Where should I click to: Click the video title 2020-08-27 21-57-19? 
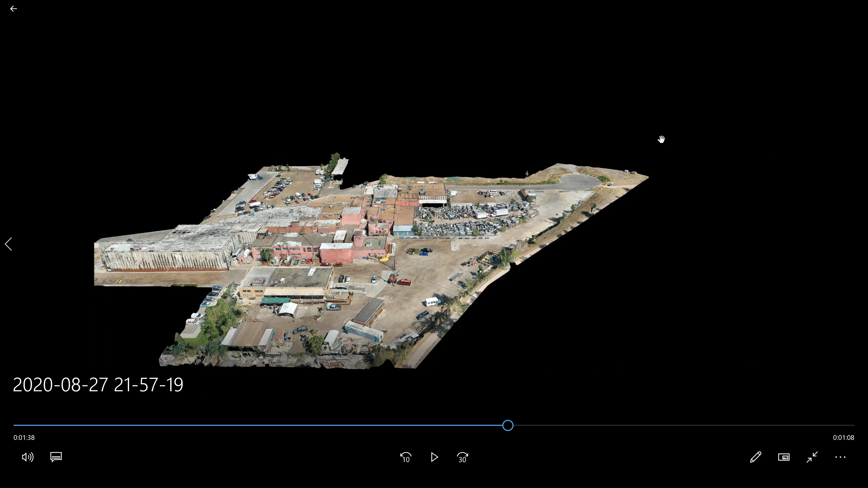[98, 385]
